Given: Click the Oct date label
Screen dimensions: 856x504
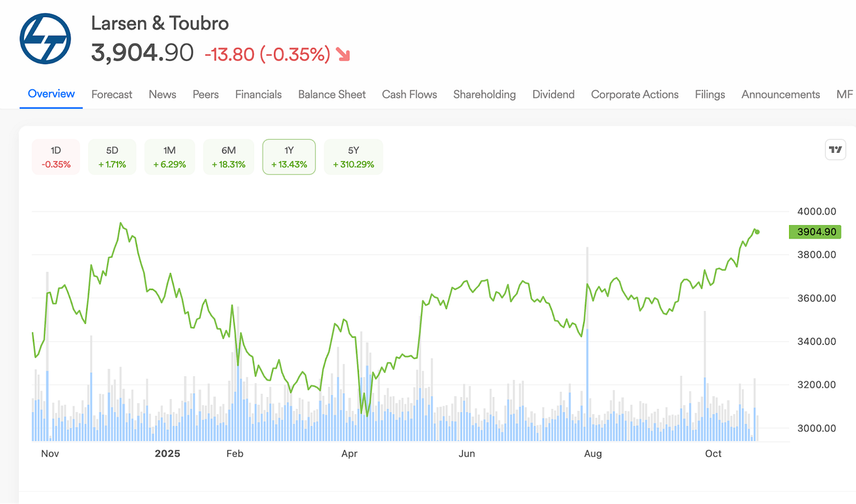Looking at the screenshot, I should [x=713, y=453].
